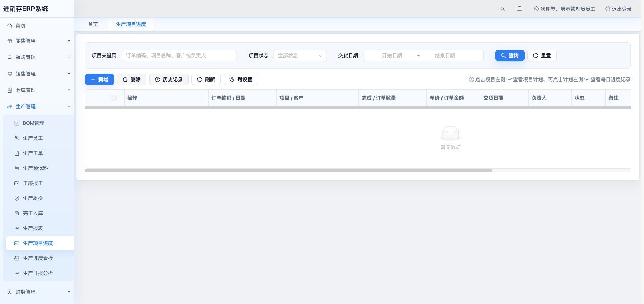Click the 重置 reset button
This screenshot has height=304, width=644.
[542, 55]
